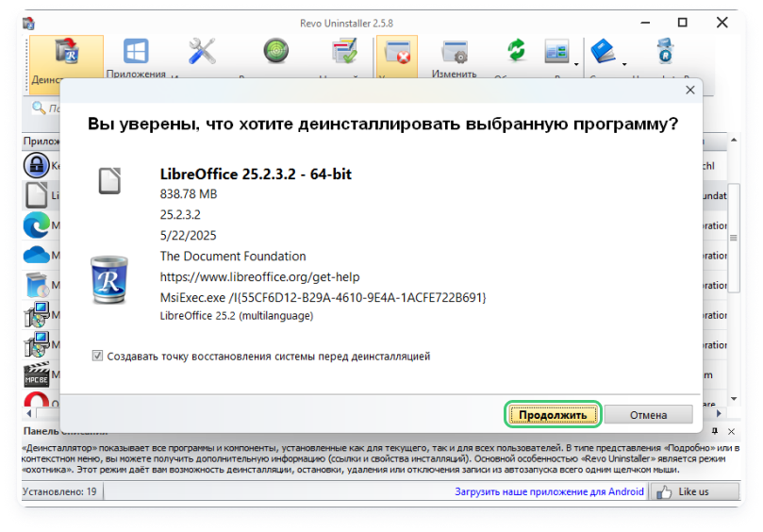
Task: Select the OneDrive cloud icon in list
Action: coord(37,255)
